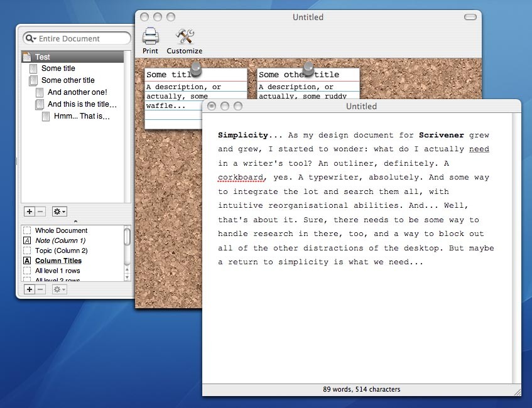
Task: Select the And another one! outline row
Action: [77, 92]
